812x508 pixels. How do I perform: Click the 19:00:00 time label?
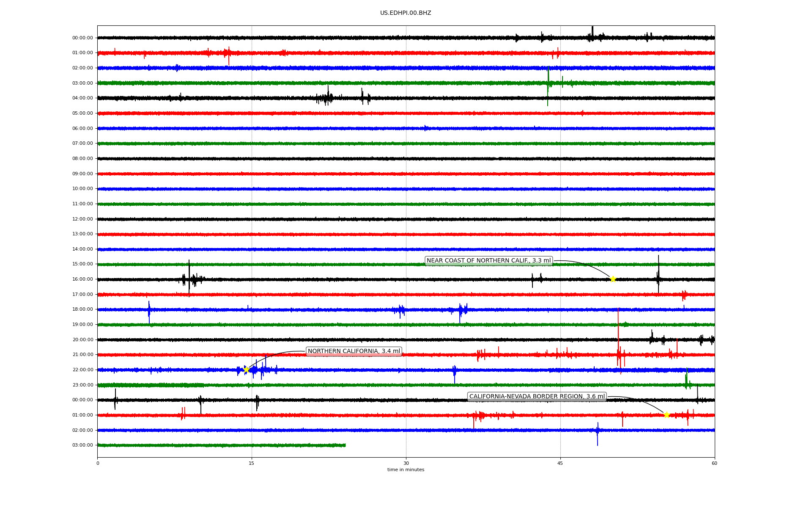point(82,325)
